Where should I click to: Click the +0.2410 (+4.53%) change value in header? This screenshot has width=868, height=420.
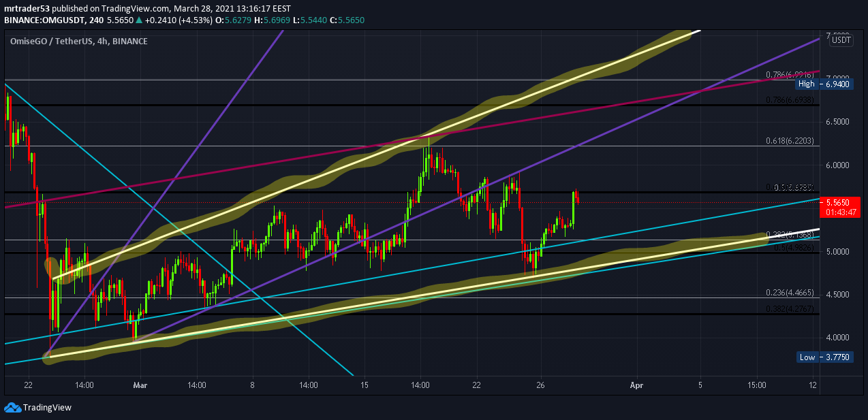pos(180,20)
